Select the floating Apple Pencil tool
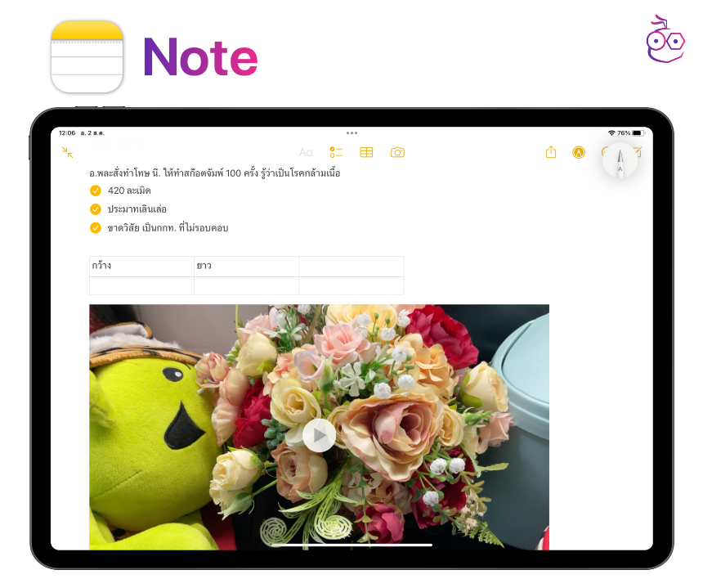 click(620, 160)
